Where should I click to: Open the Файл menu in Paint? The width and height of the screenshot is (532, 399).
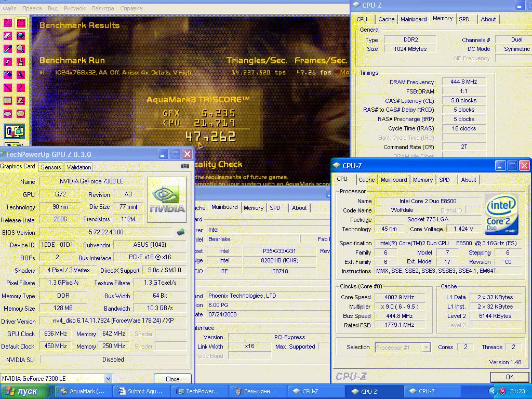click(x=9, y=8)
